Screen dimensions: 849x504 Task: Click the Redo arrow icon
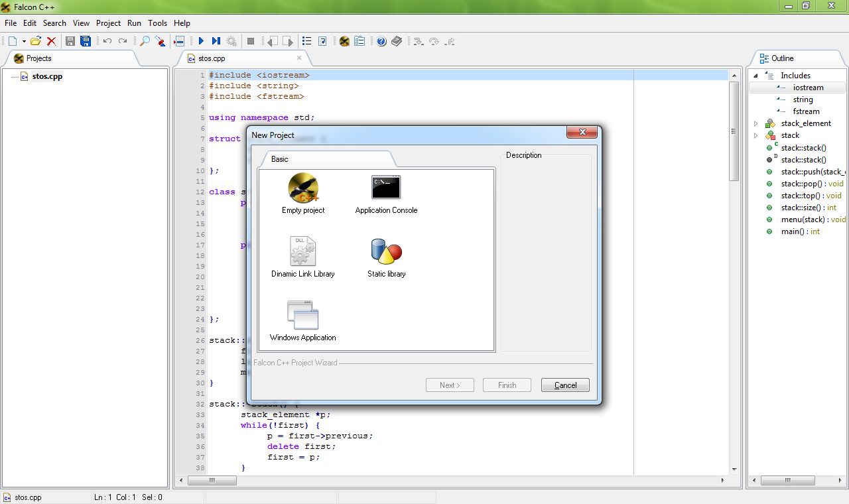pos(123,41)
